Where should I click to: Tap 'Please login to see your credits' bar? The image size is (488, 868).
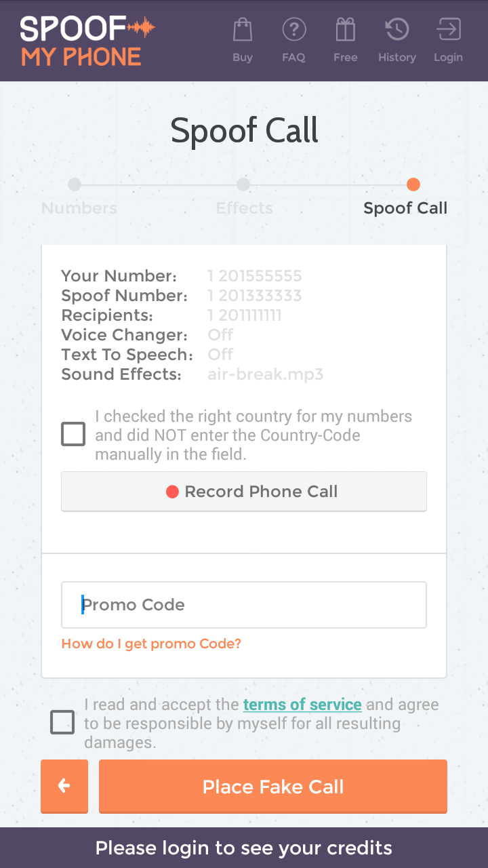tap(244, 848)
